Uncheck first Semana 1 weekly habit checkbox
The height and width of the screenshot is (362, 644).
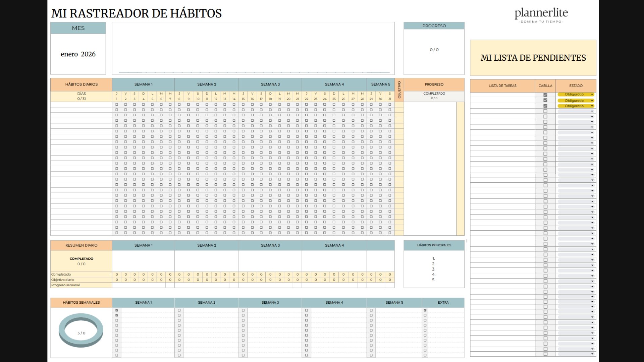pyautogui.click(x=117, y=310)
